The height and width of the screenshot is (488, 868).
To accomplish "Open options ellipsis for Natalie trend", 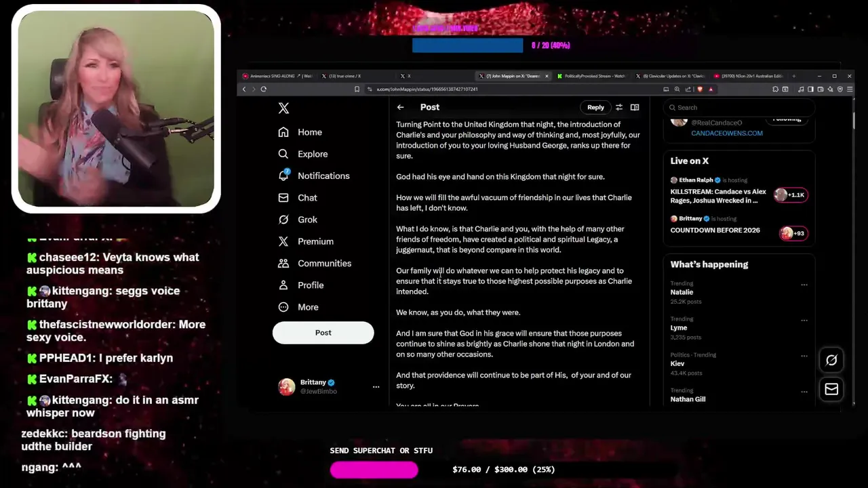I will point(804,285).
